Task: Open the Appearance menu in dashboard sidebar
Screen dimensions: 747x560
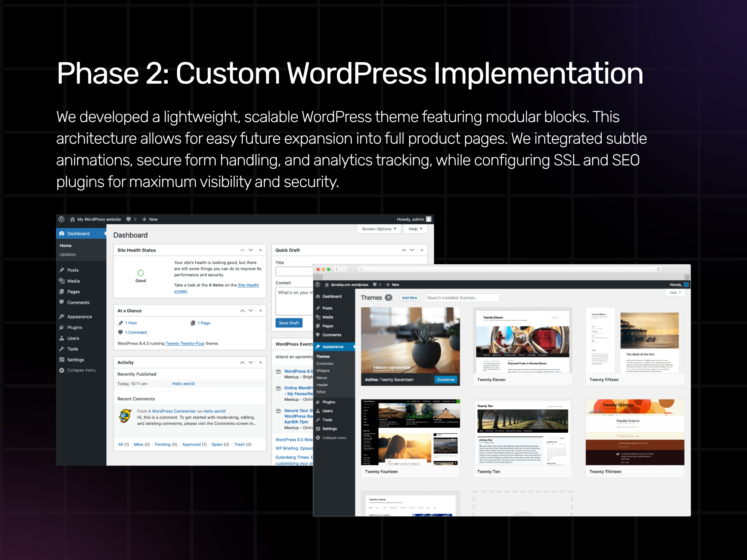Action: (79, 317)
